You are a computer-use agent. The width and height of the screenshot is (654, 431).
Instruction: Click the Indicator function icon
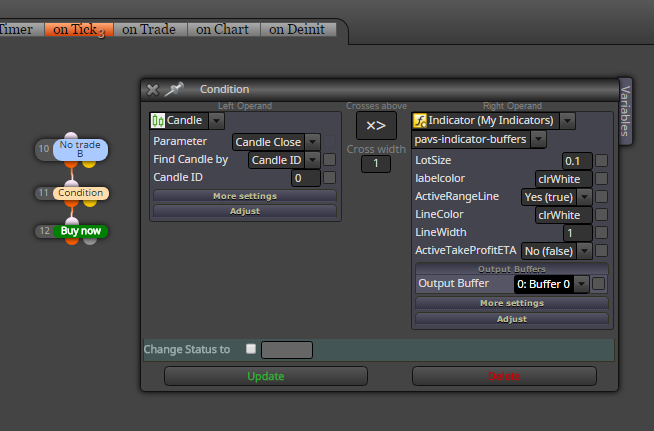(420, 121)
